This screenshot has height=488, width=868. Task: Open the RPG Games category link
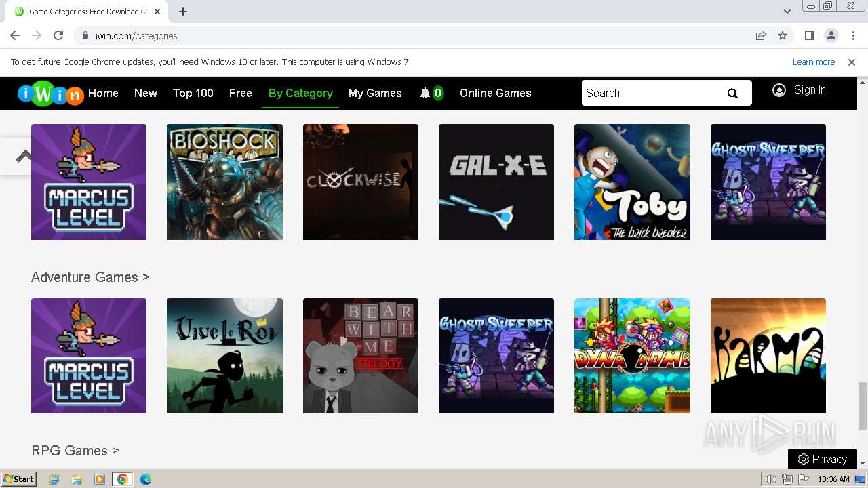coord(75,451)
